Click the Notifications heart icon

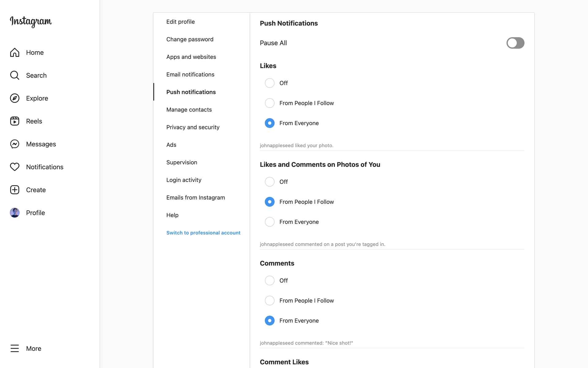(x=15, y=167)
